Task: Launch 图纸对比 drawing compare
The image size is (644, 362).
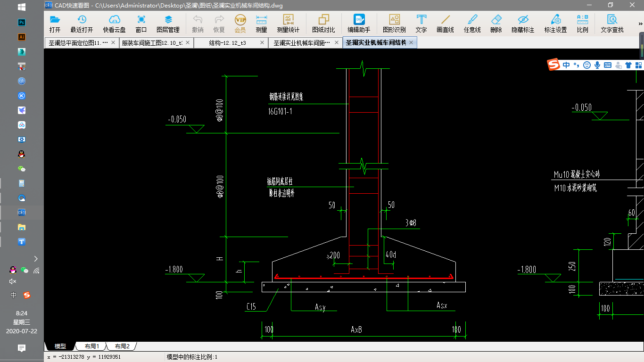Action: pos(323,24)
